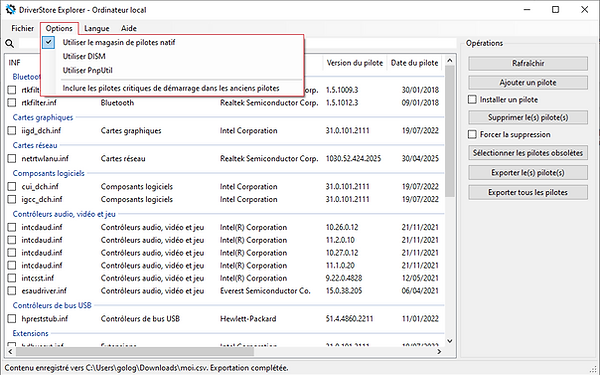
Task: Check the igcc_dch.inf driver checkbox
Action: pos(12,199)
